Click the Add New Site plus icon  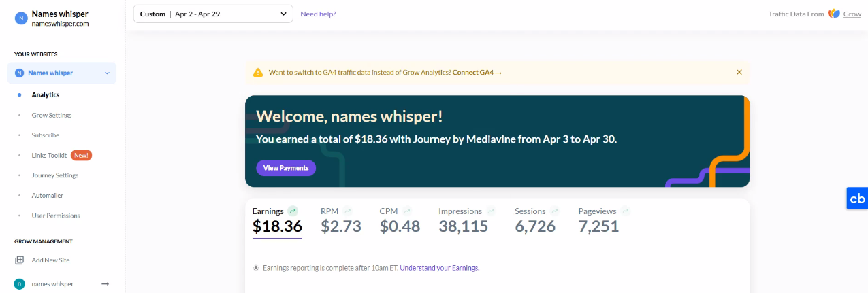point(20,260)
